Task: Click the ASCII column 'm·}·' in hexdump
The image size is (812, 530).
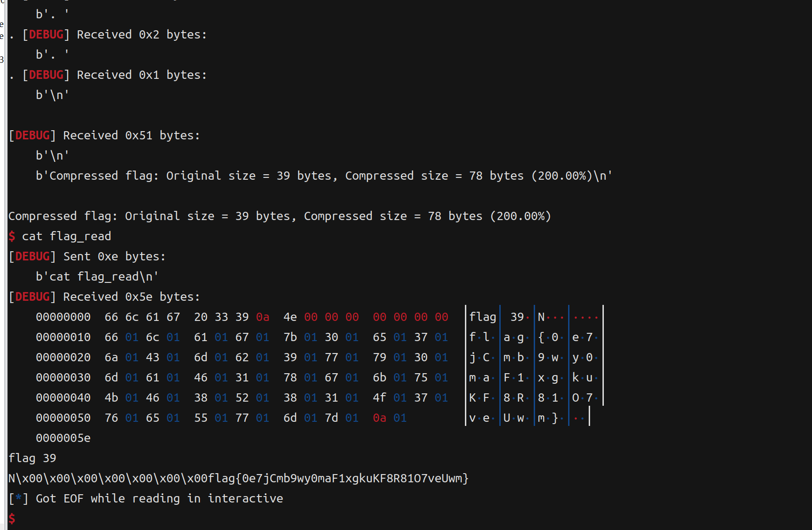Action: click(551, 418)
